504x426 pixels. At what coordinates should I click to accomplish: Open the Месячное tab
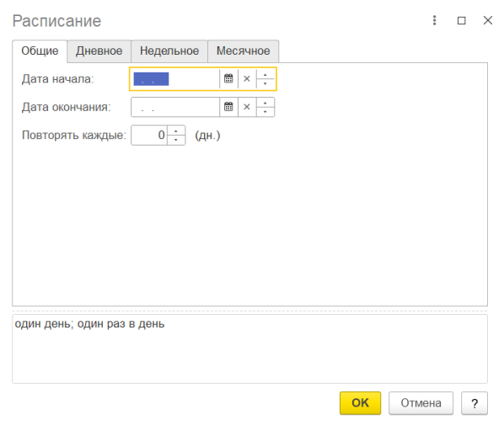tap(244, 51)
